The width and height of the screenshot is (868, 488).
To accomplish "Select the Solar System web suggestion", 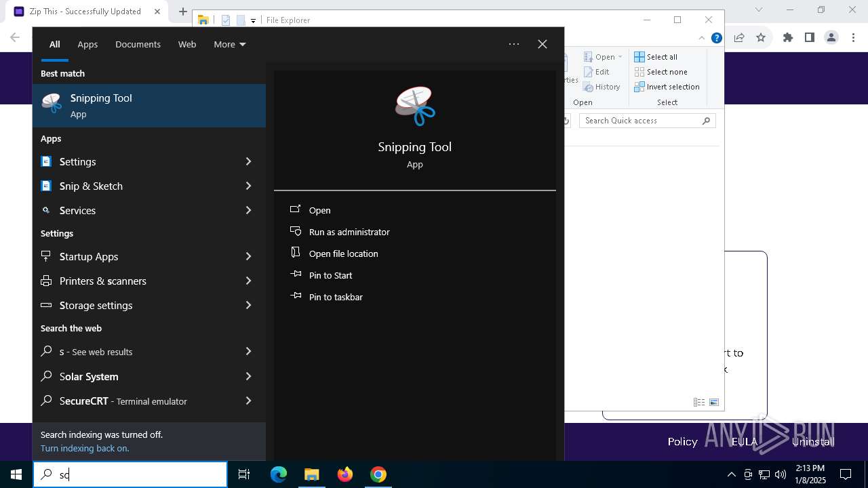I will (x=149, y=376).
